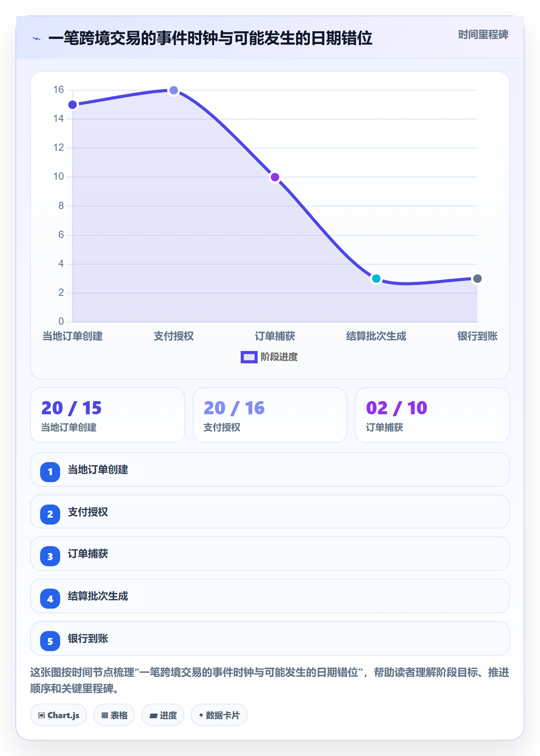The image size is (540, 756).
Task: Click the 进度 tag text
Action: (x=168, y=715)
